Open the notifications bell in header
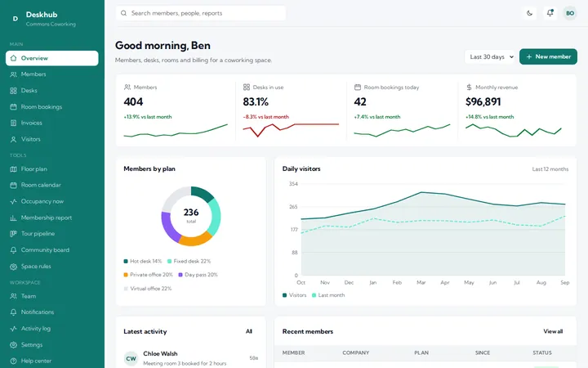 [x=550, y=13]
